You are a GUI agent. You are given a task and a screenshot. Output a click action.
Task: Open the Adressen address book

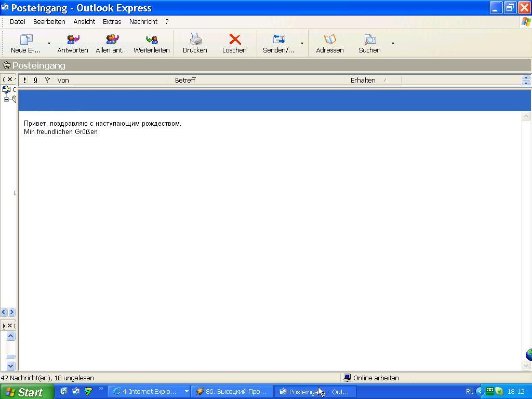pos(330,44)
